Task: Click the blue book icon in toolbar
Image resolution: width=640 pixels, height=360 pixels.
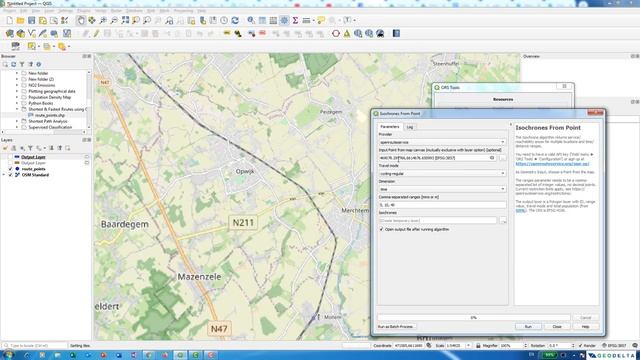Action: click(x=396, y=33)
